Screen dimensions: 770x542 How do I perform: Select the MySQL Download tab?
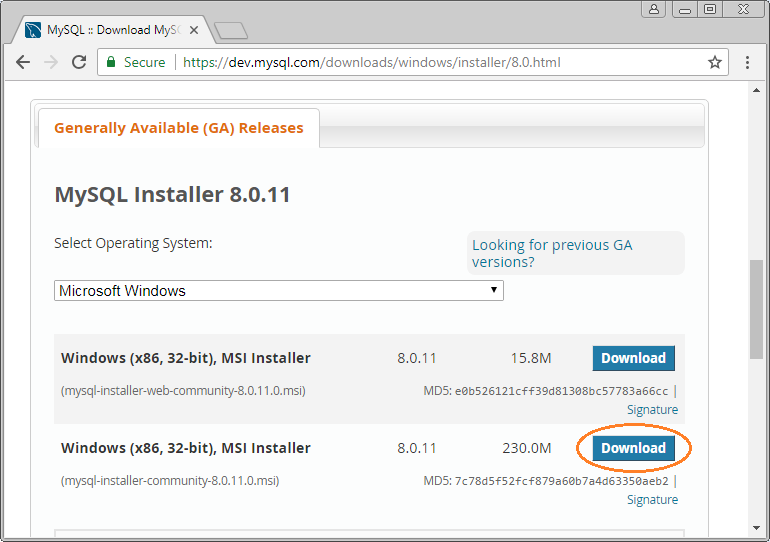click(113, 30)
